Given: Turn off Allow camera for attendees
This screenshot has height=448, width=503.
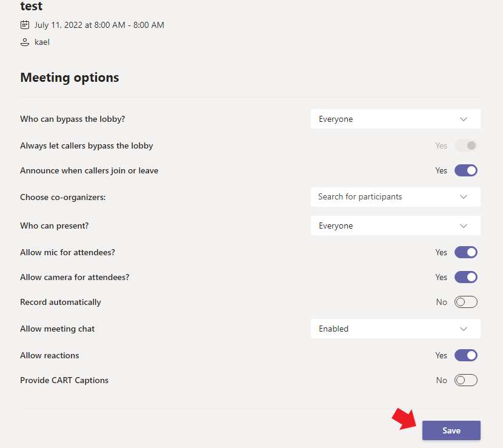Looking at the screenshot, I should click(x=465, y=277).
